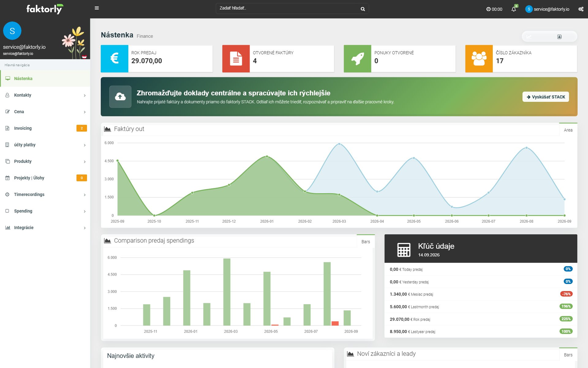The width and height of the screenshot is (588, 368).
Task: Switch to finance chart view icon
Action: pos(529,37)
